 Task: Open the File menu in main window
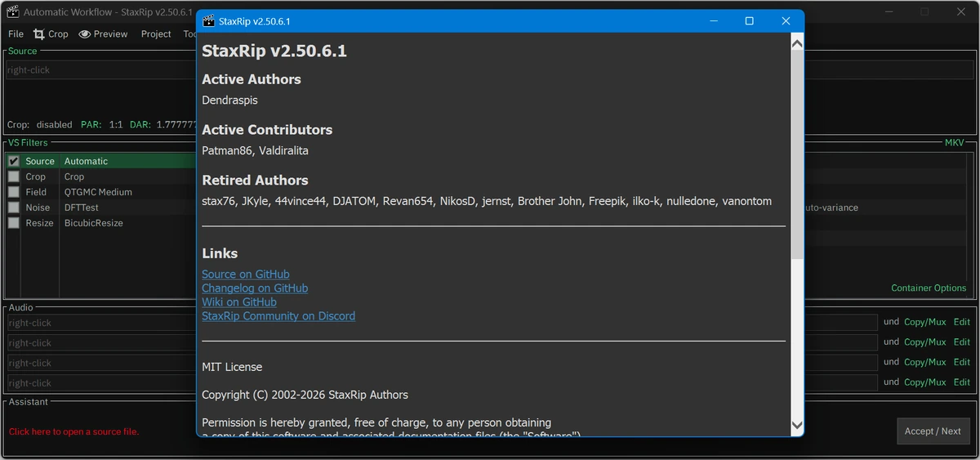(x=16, y=34)
